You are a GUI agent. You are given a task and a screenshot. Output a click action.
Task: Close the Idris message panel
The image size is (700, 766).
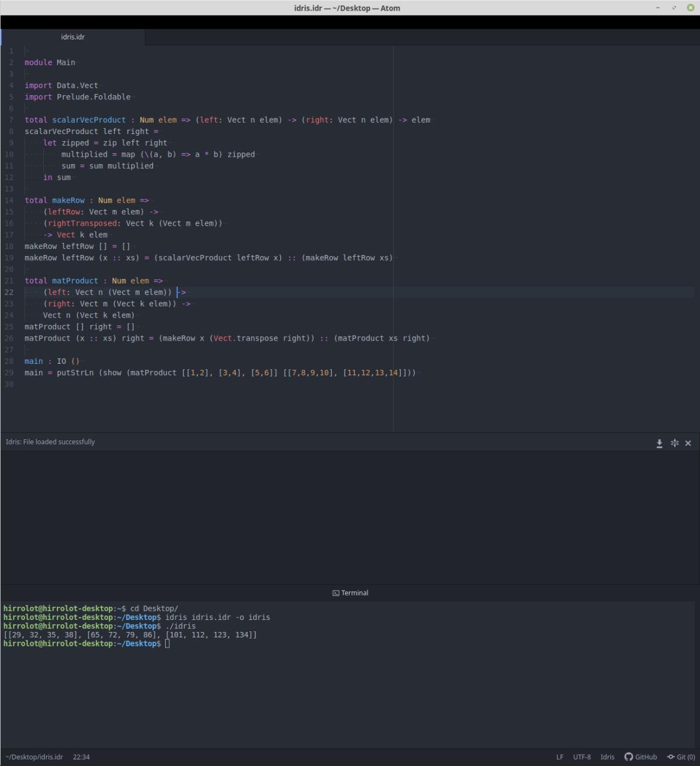tap(688, 443)
